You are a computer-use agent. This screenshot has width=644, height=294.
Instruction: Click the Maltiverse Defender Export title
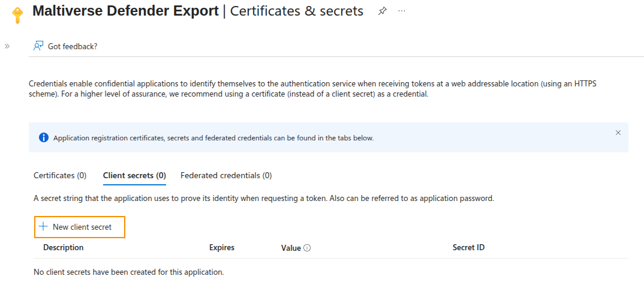(x=125, y=11)
